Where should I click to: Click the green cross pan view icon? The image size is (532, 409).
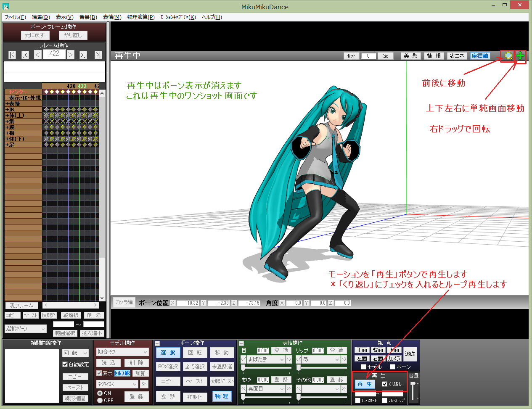tap(520, 55)
